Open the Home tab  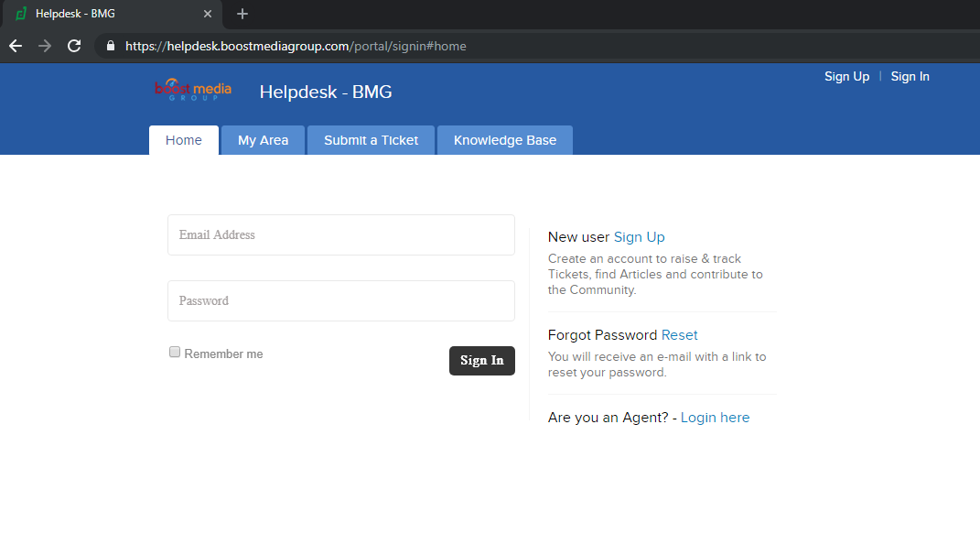pos(184,140)
